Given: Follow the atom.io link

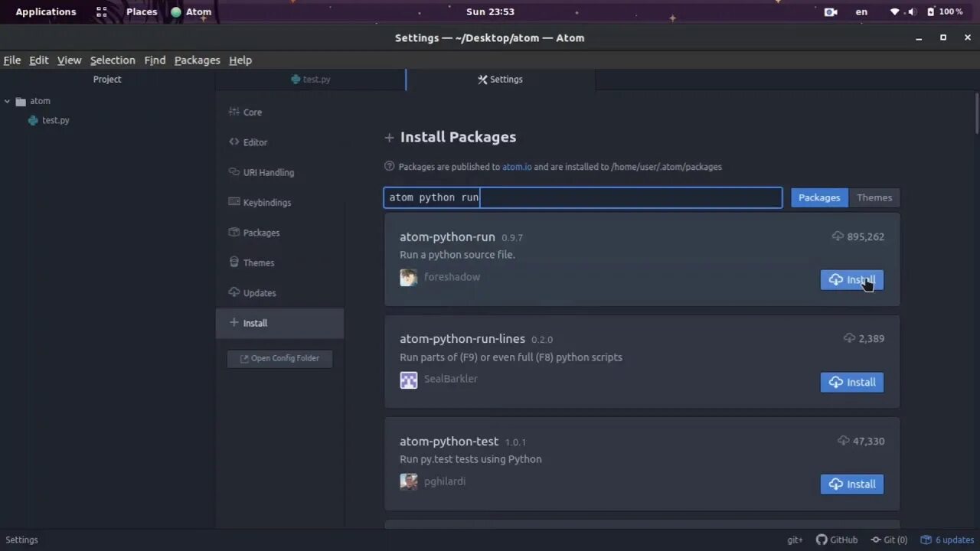Looking at the screenshot, I should (517, 167).
